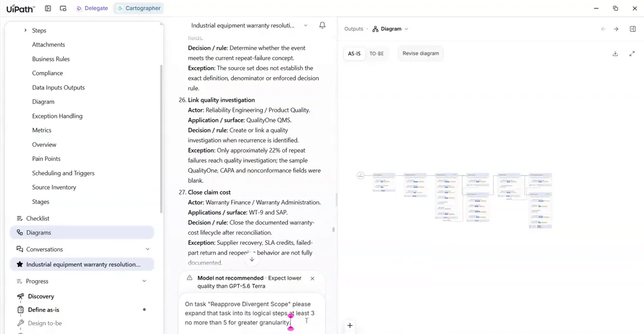
Task: Toggle the right panel layout icon
Action: [x=633, y=29]
